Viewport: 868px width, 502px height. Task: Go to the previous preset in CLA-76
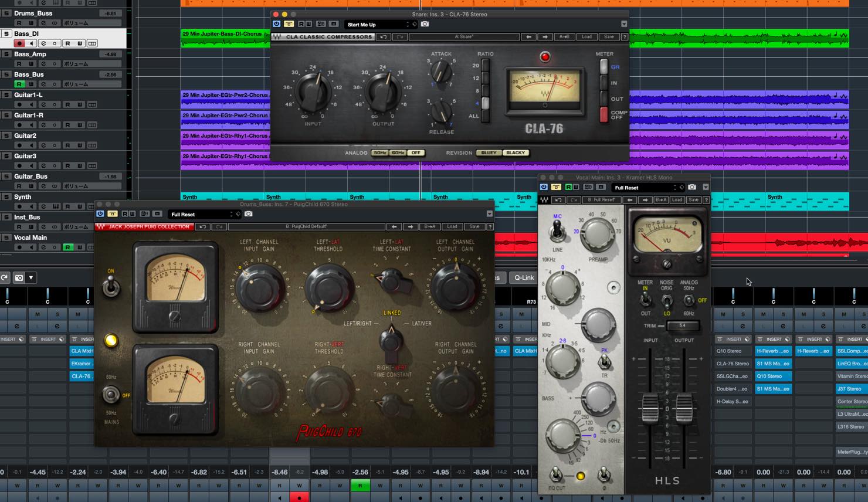point(529,37)
